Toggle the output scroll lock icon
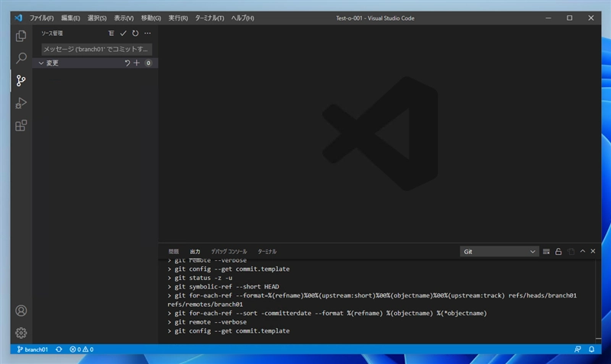611x364 pixels. pyautogui.click(x=558, y=251)
